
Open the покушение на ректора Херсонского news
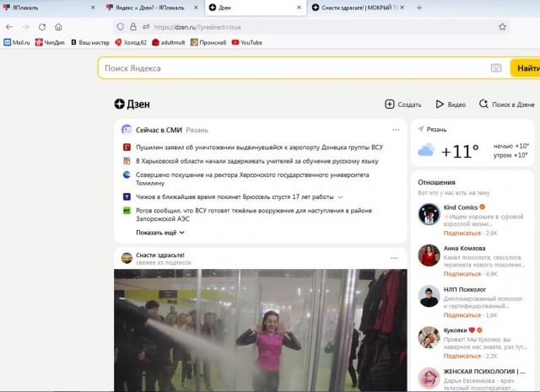pyautogui.click(x=252, y=179)
